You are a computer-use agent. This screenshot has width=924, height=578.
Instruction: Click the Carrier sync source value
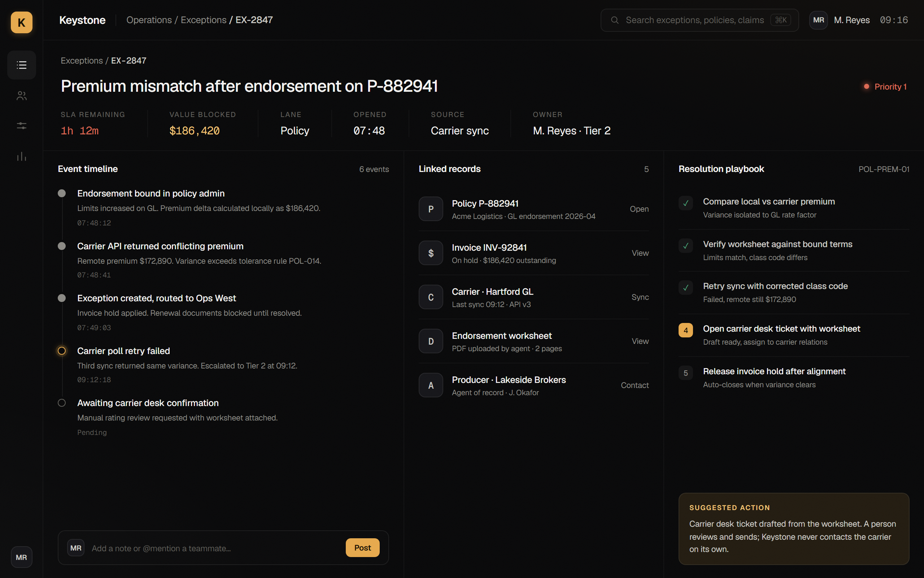(x=459, y=131)
